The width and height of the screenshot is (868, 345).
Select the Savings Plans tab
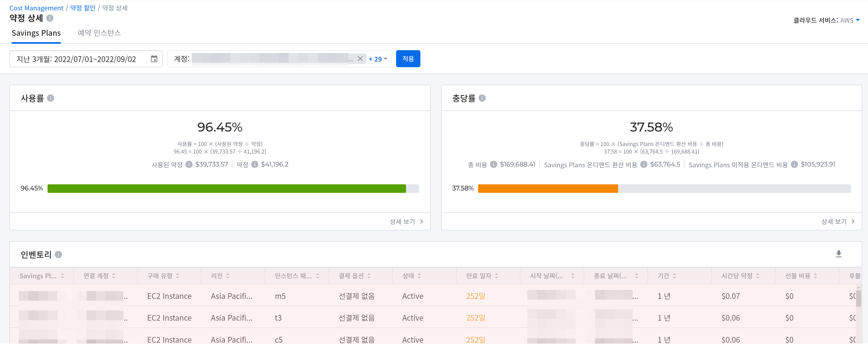click(36, 33)
